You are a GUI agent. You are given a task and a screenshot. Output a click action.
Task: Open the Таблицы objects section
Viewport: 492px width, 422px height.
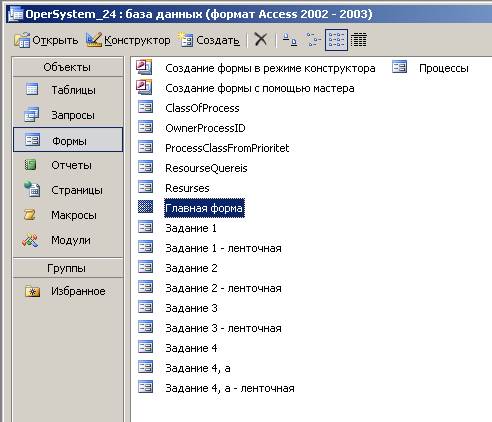point(68,90)
